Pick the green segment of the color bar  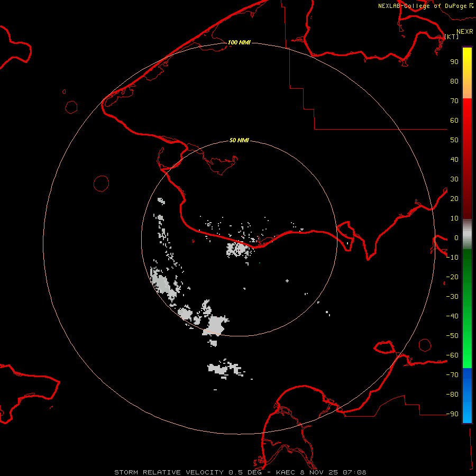coord(467,309)
